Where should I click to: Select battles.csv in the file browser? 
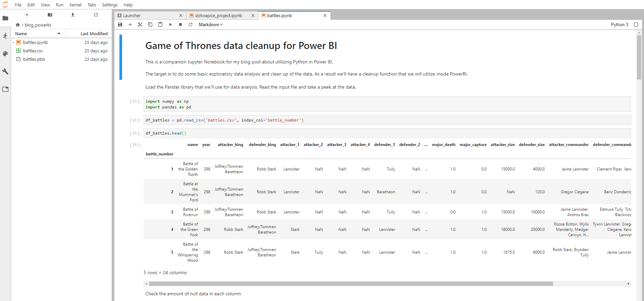pyautogui.click(x=61, y=51)
